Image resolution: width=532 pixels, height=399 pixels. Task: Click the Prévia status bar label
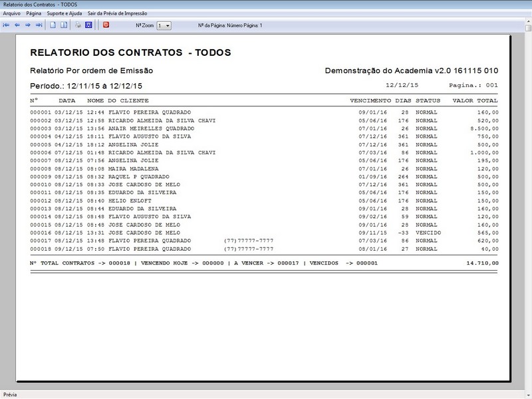[x=10, y=394]
